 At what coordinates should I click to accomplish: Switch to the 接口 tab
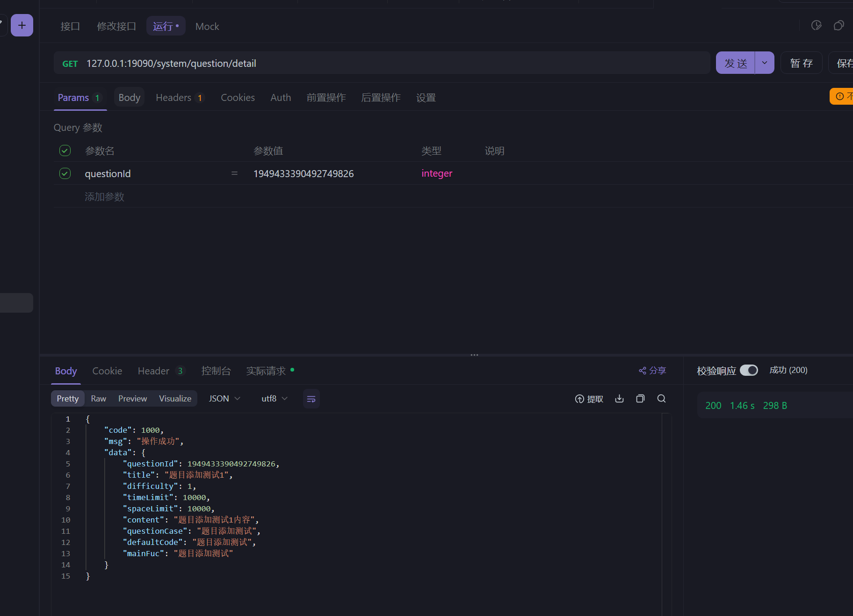click(70, 26)
